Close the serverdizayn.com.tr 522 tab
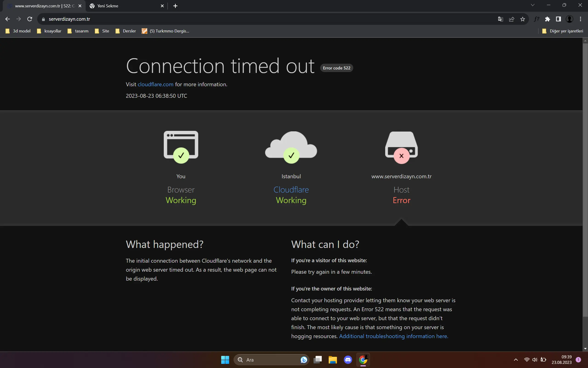Image resolution: width=588 pixels, height=368 pixels. (x=80, y=6)
